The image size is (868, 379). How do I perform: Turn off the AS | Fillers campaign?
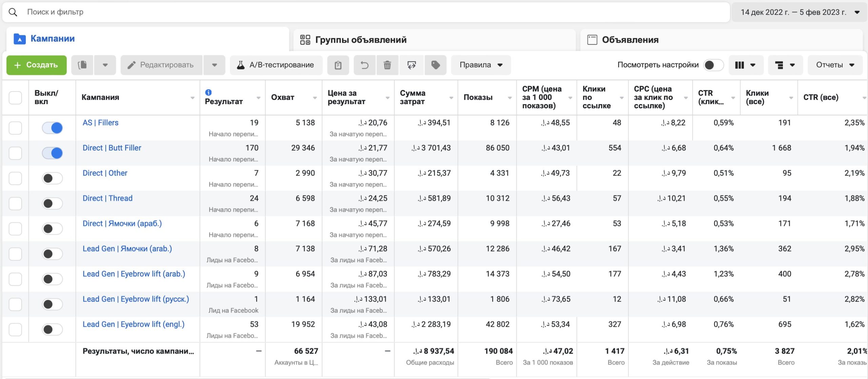coord(52,128)
